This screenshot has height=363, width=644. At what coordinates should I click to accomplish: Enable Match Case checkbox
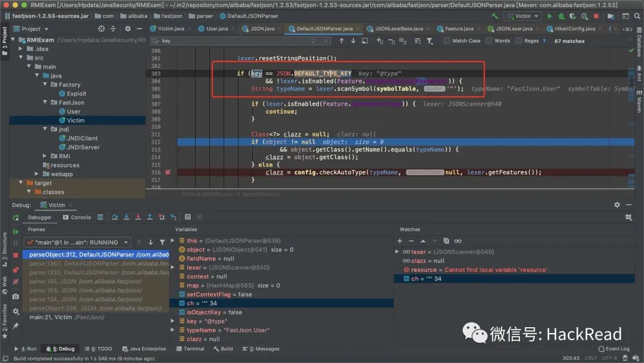[x=447, y=41]
